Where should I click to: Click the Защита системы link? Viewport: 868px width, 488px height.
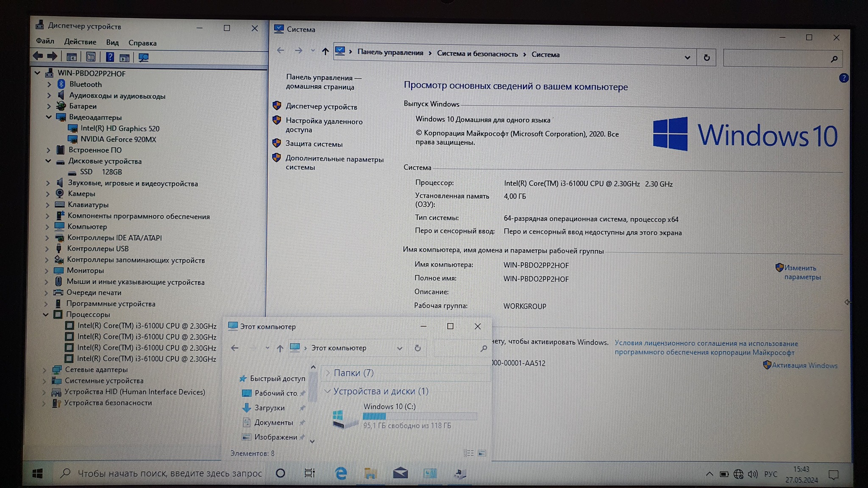[314, 144]
